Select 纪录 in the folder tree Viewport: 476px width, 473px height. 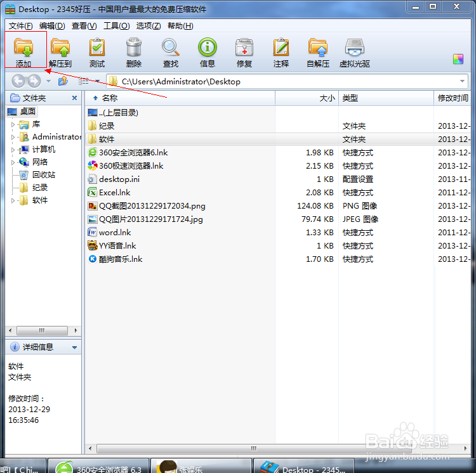40,188
